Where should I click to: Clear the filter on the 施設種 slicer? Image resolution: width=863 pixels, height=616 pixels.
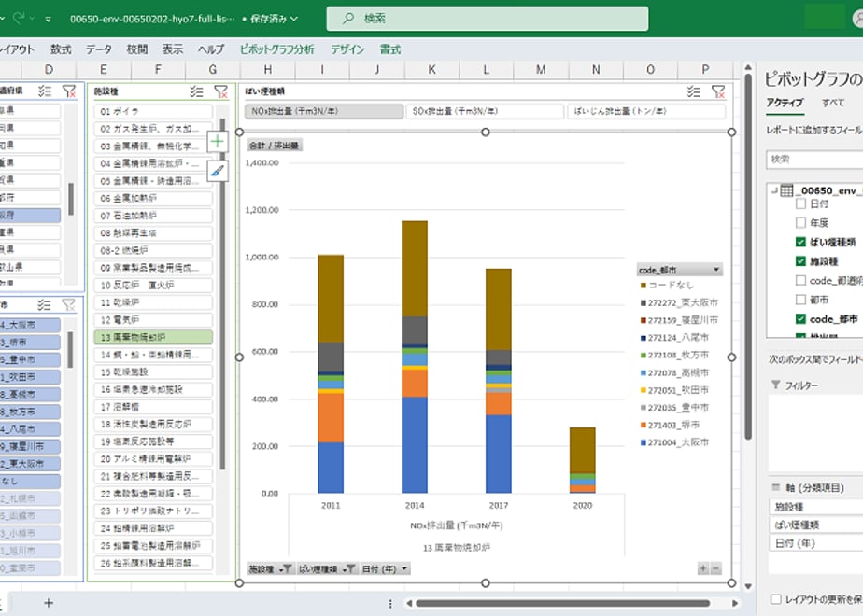pyautogui.click(x=220, y=91)
